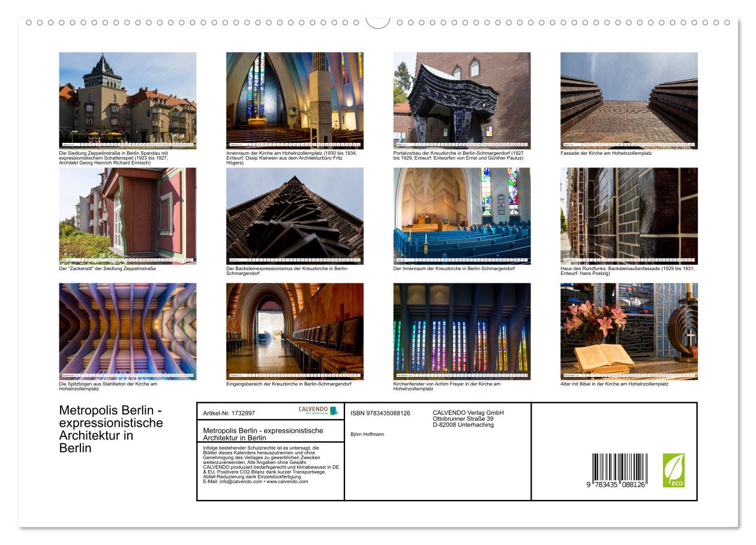Image resolution: width=756 pixels, height=545 pixels.
Task: Click the Backsteinexpressionismus Kreuzkirche thumbnail
Action: tap(295, 216)
